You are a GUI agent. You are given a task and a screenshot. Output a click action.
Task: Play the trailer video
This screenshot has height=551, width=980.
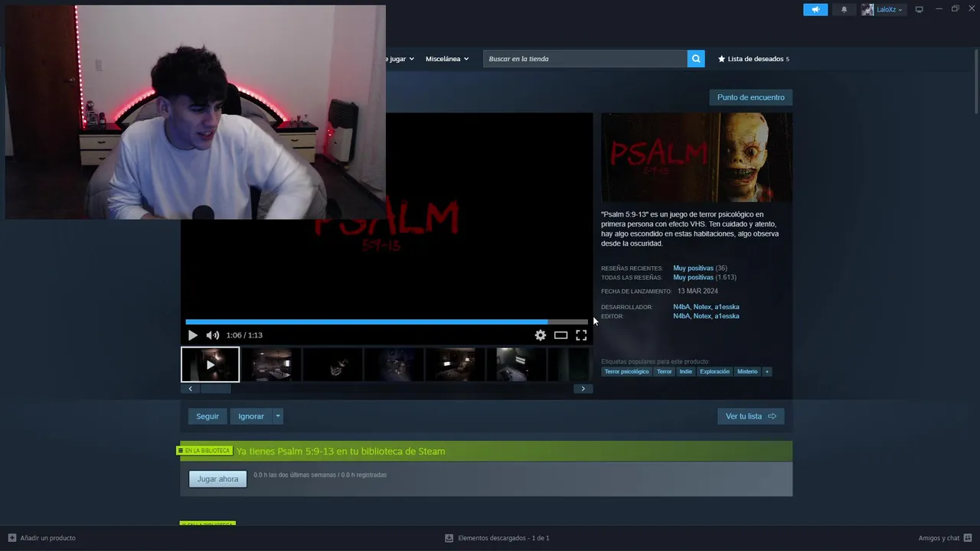tap(192, 335)
